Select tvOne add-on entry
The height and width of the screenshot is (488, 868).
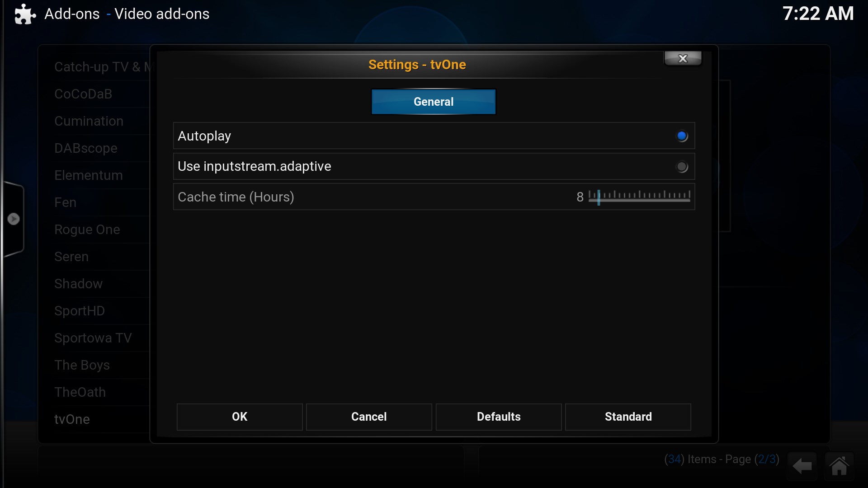72,419
